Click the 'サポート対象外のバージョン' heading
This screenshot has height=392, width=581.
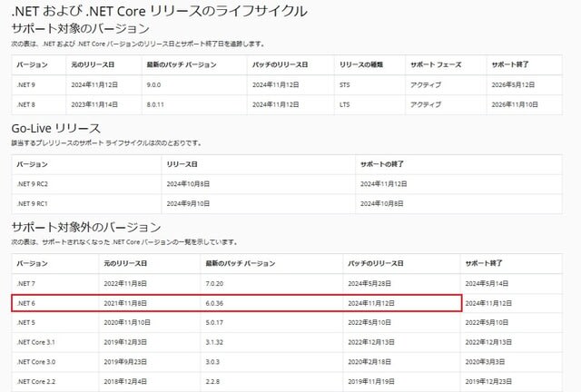pos(86,227)
